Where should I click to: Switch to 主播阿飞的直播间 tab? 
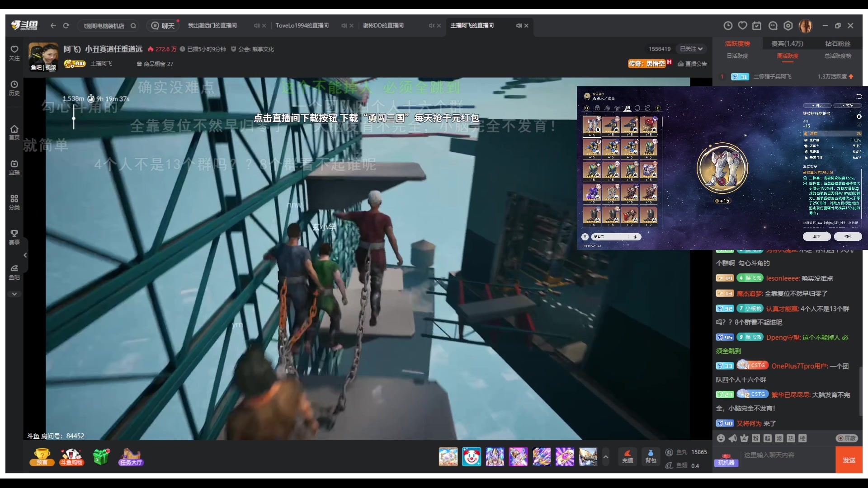(x=472, y=26)
